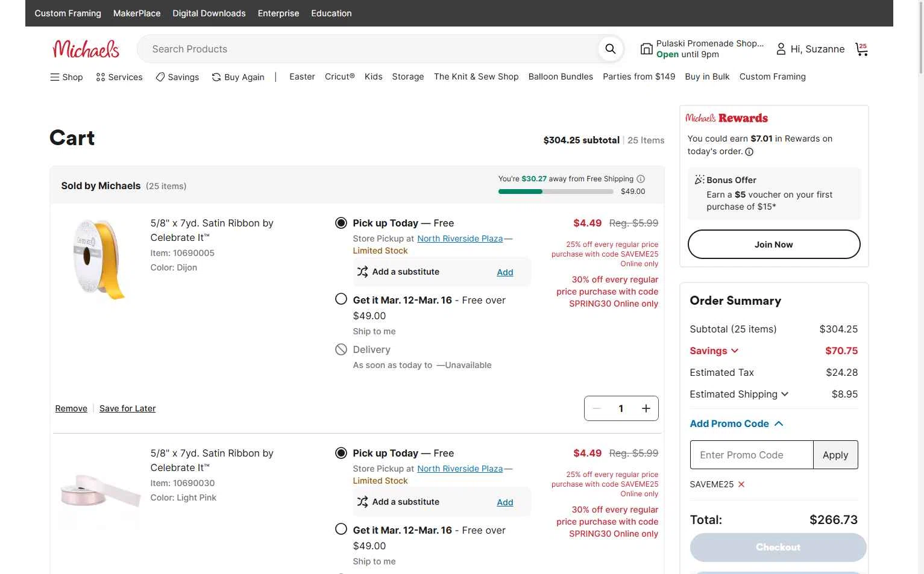Click the Search Products field
This screenshot has height=574, width=924.
click(x=368, y=49)
